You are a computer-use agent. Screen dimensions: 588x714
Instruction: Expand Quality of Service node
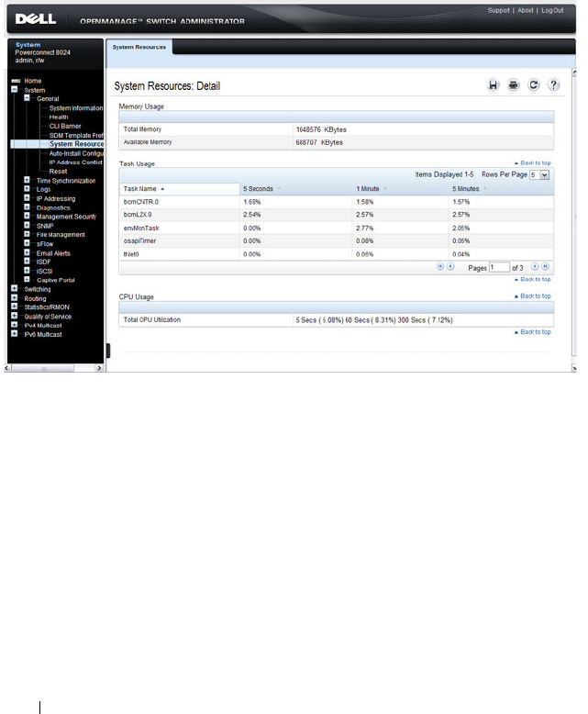click(x=14, y=316)
